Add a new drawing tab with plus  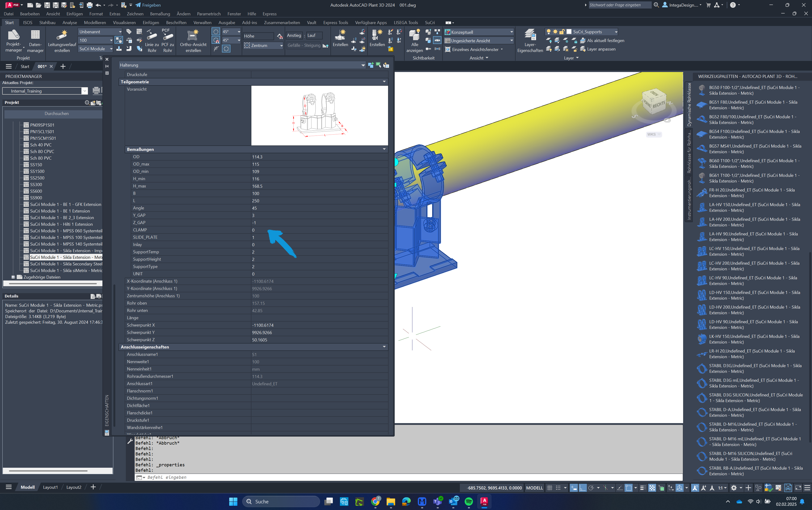click(x=63, y=66)
